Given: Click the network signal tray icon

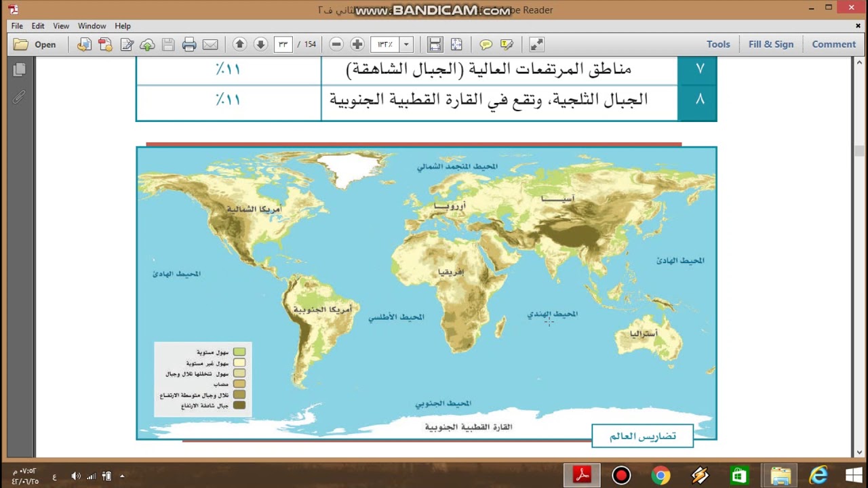Looking at the screenshot, I should coord(91,476).
